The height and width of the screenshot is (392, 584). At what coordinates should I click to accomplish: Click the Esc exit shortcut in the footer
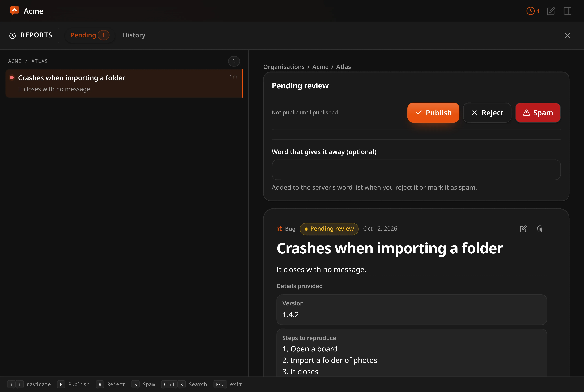(x=228, y=384)
